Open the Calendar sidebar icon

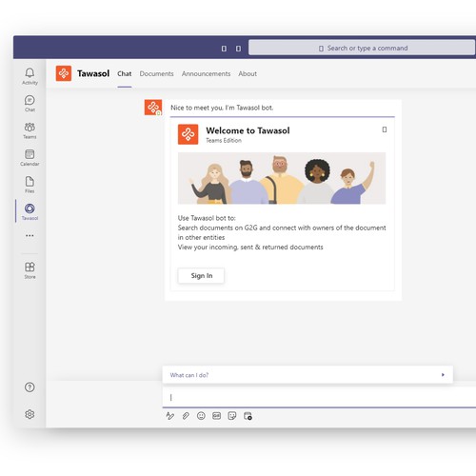(30, 158)
